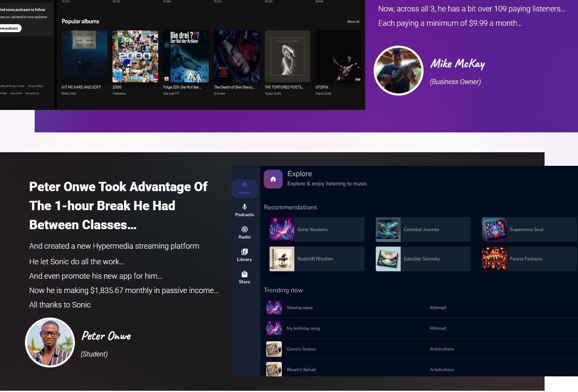578x392 pixels.
Task: Click the Waving wave song title
Action: click(300, 308)
